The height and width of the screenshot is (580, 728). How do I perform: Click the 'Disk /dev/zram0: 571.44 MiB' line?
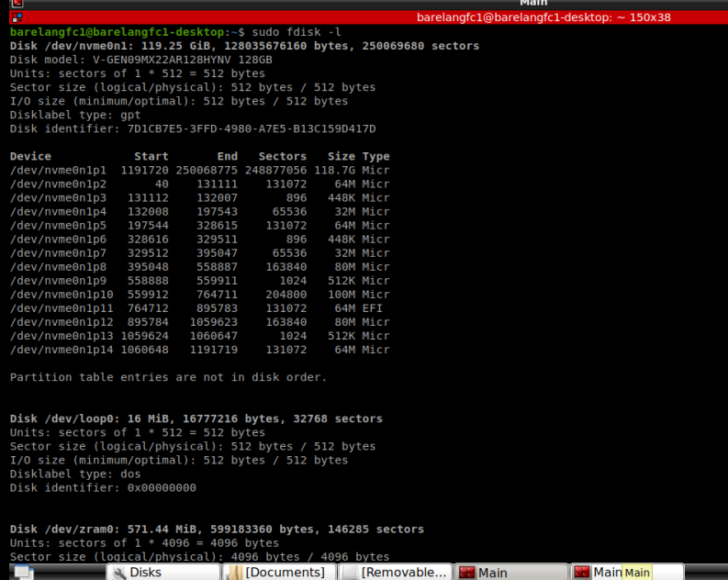click(217, 530)
